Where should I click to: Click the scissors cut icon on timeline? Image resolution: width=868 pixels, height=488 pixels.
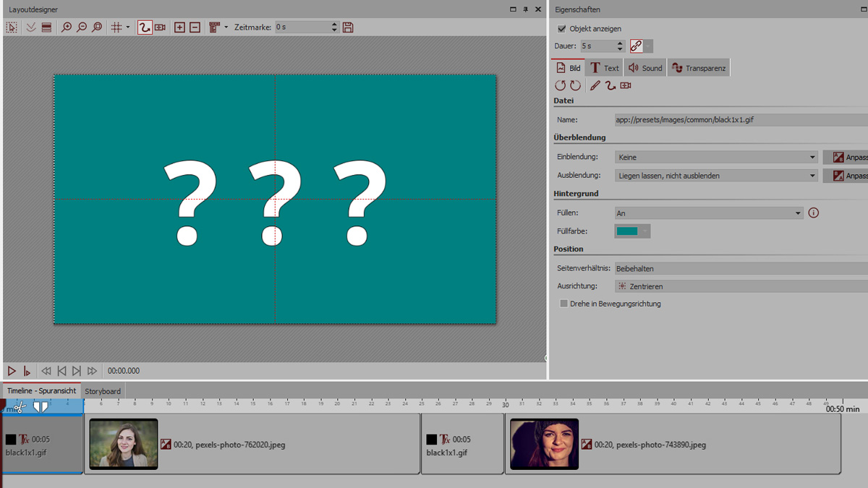pos(20,408)
